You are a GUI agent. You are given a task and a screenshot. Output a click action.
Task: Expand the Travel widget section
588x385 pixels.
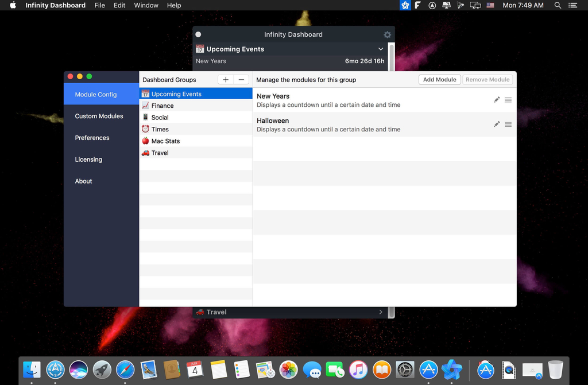point(381,312)
